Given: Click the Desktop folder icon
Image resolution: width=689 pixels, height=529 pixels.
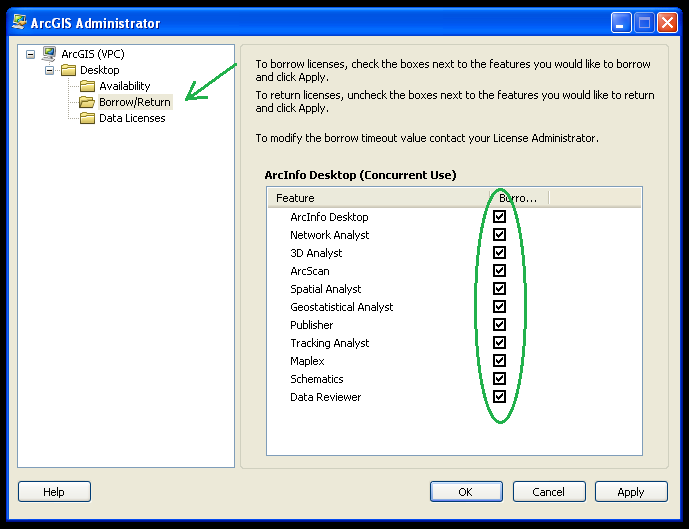Looking at the screenshot, I should click(69, 70).
